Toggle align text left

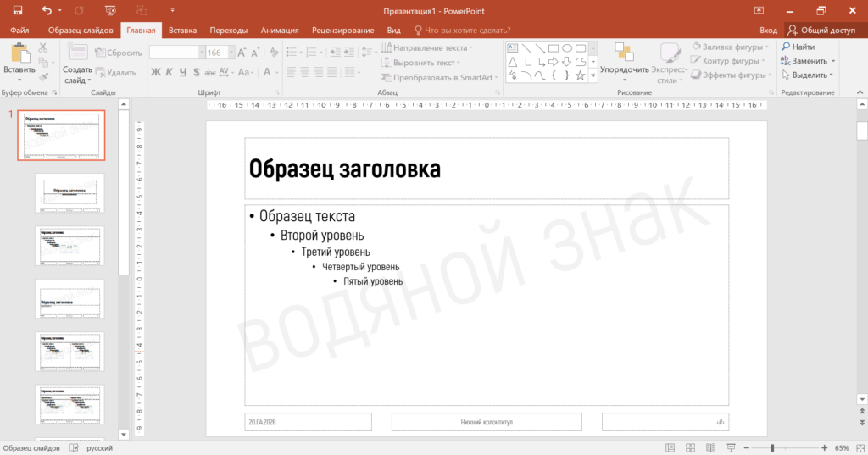[x=292, y=72]
